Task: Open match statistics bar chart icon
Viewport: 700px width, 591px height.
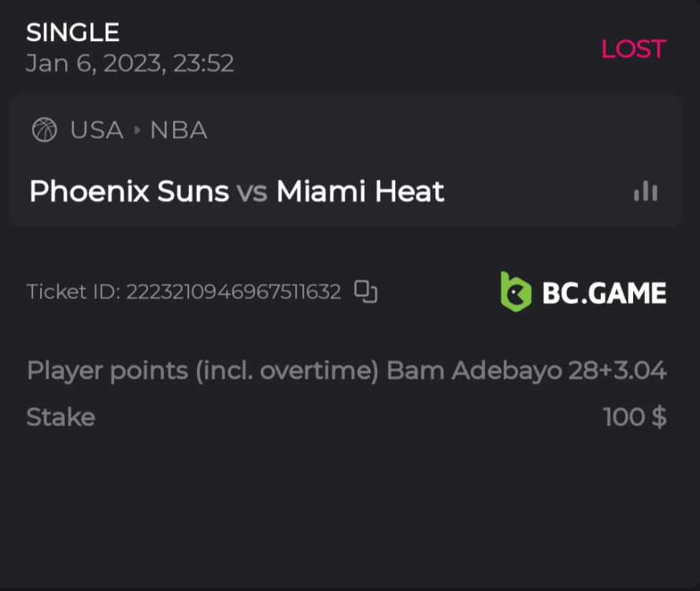Action: [x=646, y=191]
